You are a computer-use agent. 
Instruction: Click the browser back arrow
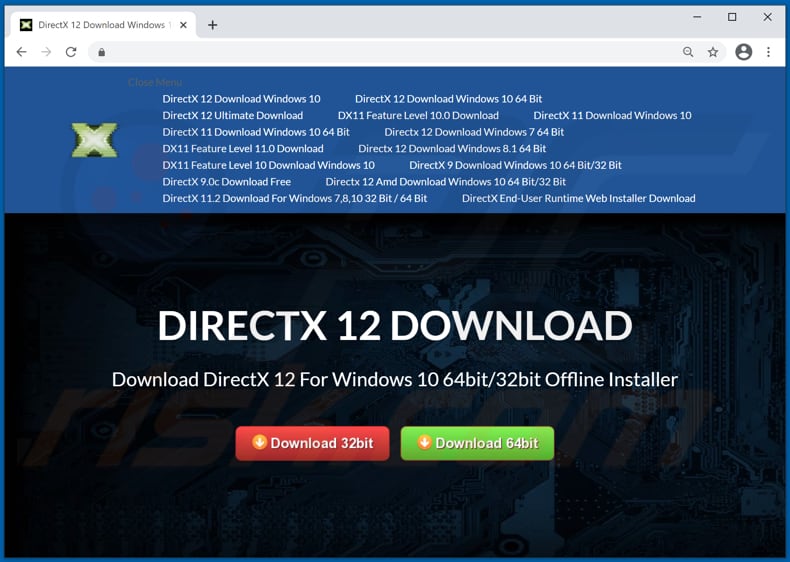coord(22,52)
